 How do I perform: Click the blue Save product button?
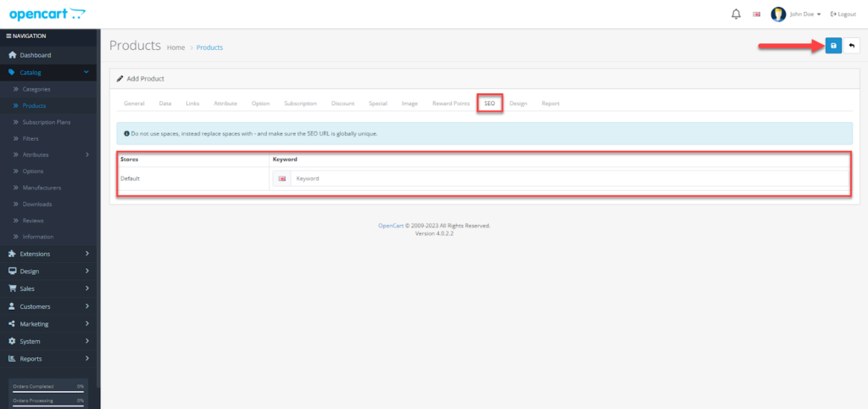pos(833,46)
